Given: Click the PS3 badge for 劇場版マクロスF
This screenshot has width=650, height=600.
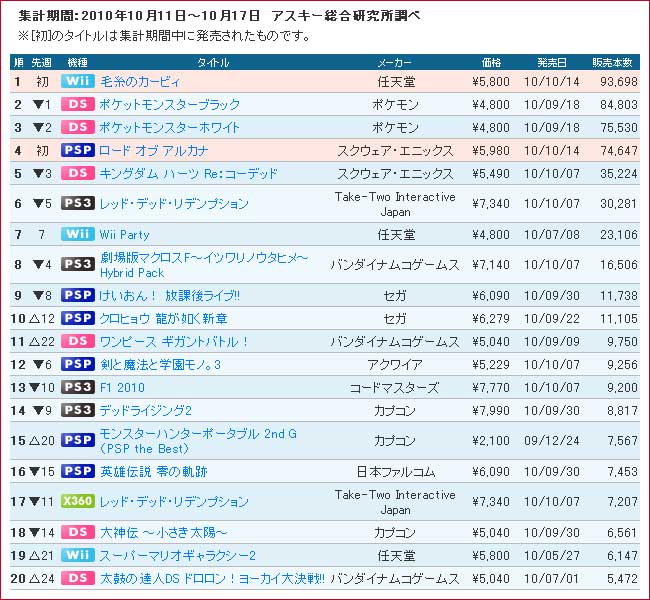Looking at the screenshot, I should 78,264.
